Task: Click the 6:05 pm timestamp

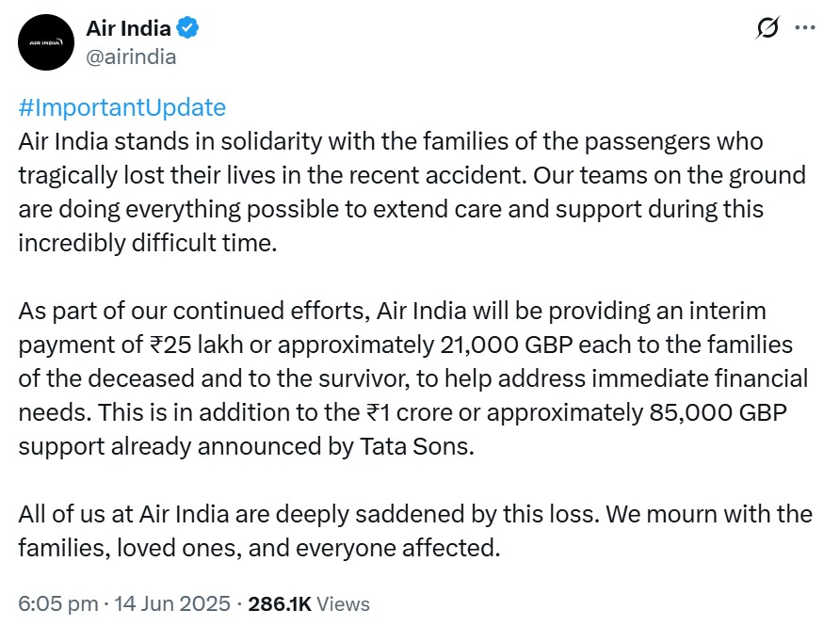Action: (58, 603)
